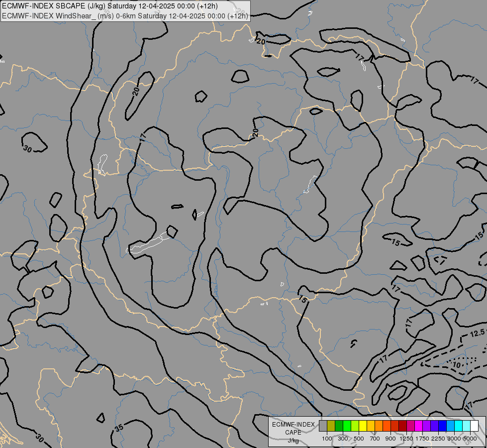487x448 pixels.
Task: Select the WindShear 0-6km title line
Action: pyautogui.click(x=125, y=16)
